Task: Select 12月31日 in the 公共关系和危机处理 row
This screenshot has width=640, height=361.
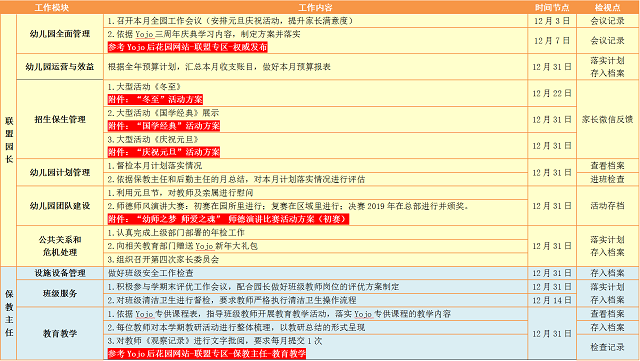Action: click(x=552, y=246)
